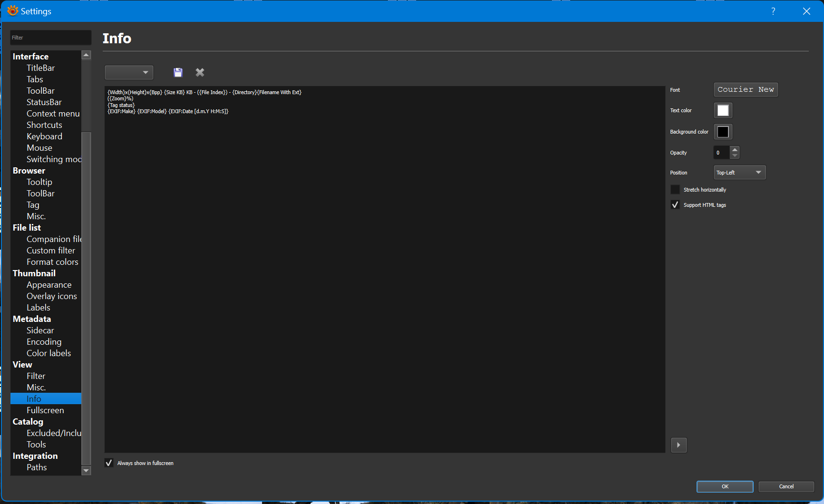The image size is (824, 504).
Task: Expand the Position dropdown showing Top-Left
Action: click(739, 173)
